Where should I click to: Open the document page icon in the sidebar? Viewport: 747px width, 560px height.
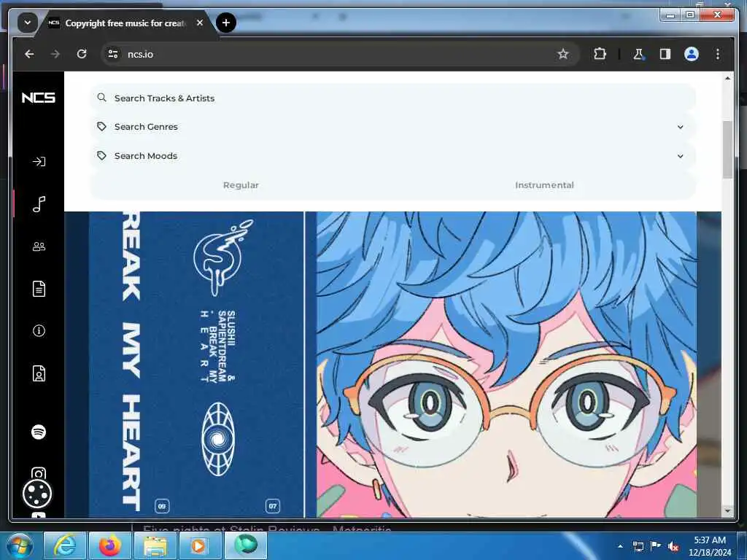[39, 289]
